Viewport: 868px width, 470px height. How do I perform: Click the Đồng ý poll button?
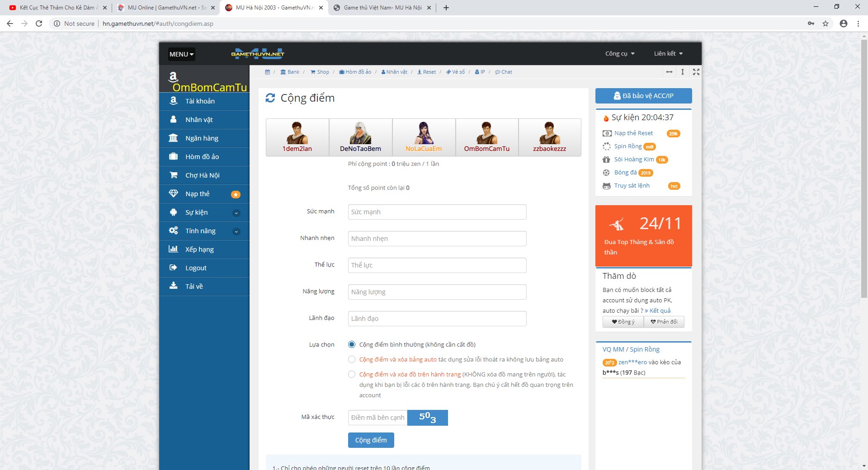pyautogui.click(x=623, y=322)
